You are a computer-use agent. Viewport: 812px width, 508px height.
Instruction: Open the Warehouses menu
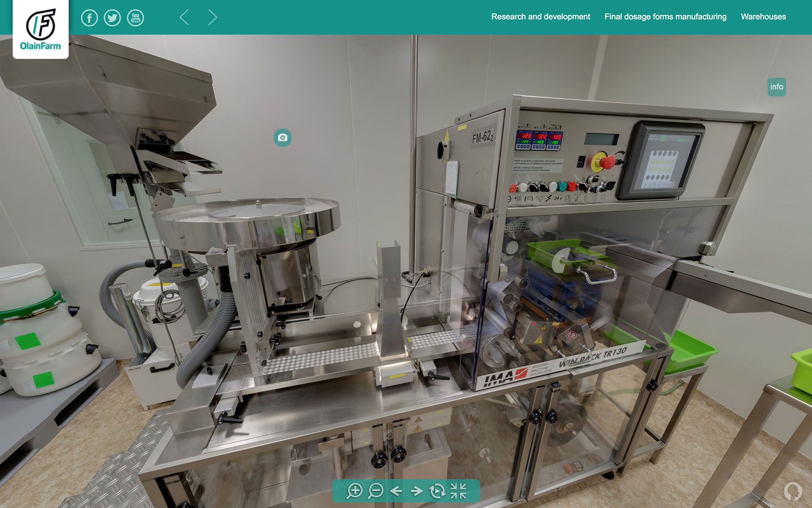tap(763, 17)
